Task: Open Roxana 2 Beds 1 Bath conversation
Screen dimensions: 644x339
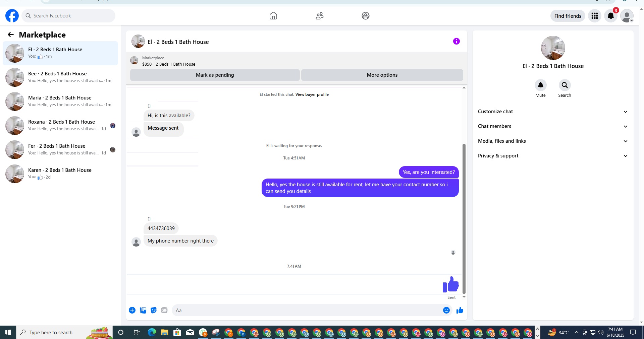Action: [x=60, y=126]
